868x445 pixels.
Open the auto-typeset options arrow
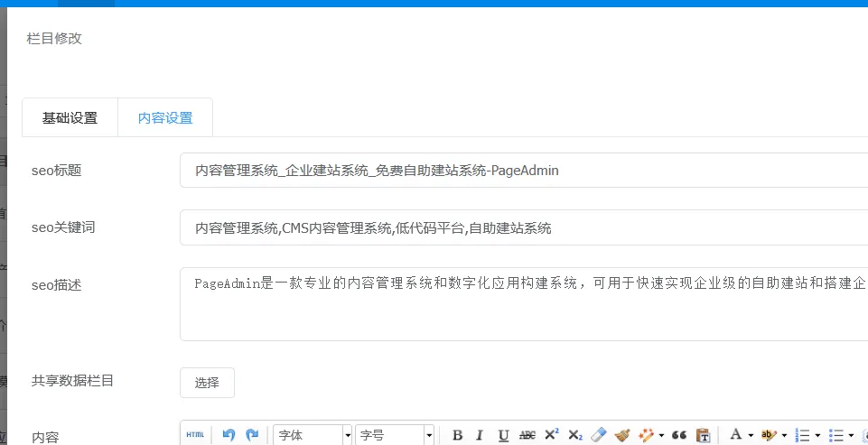click(x=661, y=436)
